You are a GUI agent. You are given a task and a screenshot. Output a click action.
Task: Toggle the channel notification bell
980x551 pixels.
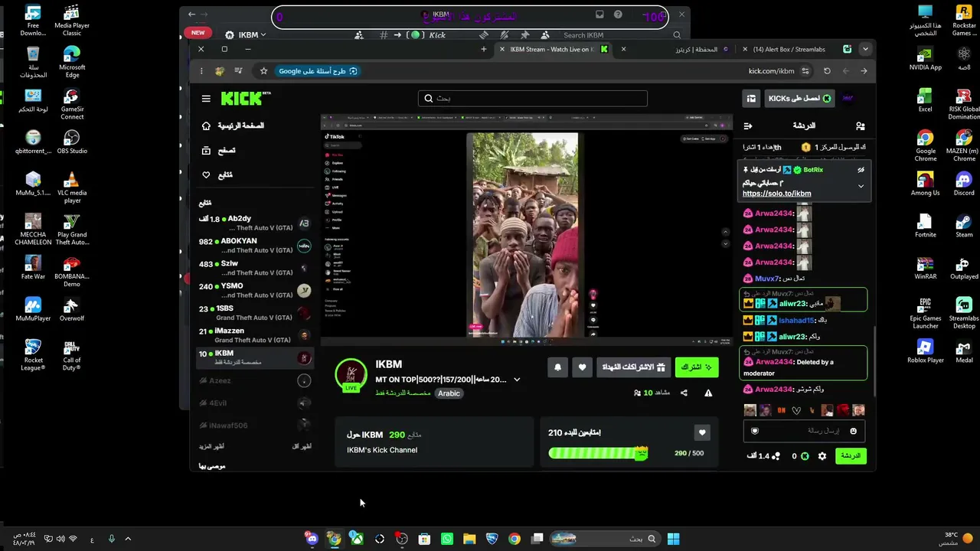(557, 367)
